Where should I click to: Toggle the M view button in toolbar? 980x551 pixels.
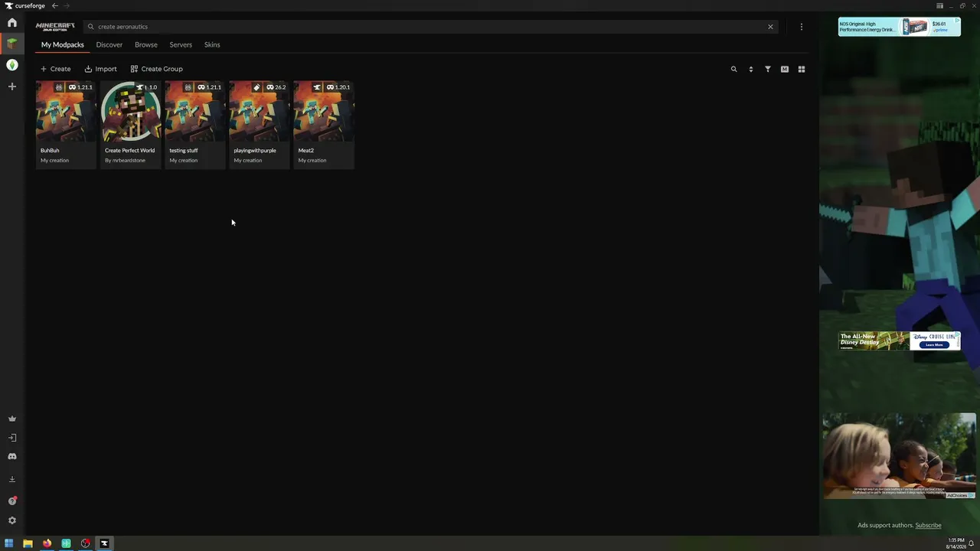(x=785, y=69)
